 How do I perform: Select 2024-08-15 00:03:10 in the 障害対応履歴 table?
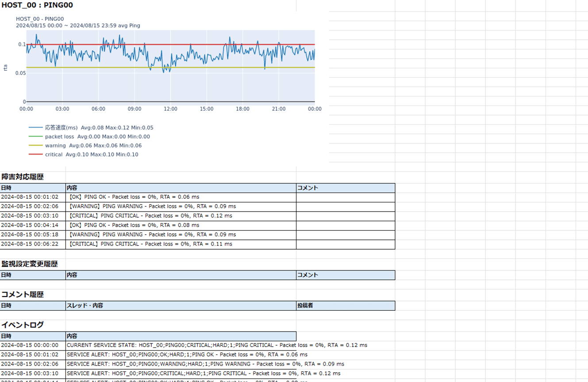pos(33,216)
